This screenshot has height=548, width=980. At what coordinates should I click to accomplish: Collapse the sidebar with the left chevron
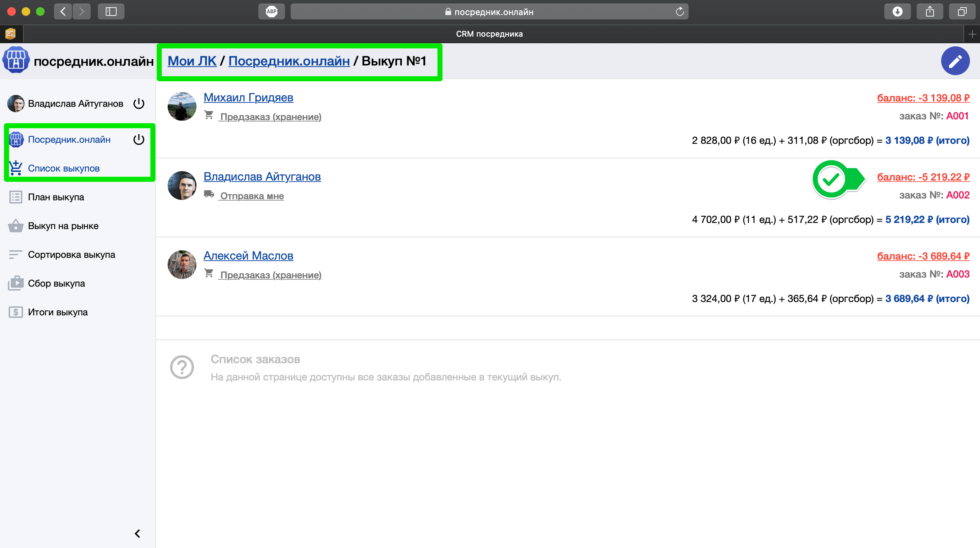137,534
